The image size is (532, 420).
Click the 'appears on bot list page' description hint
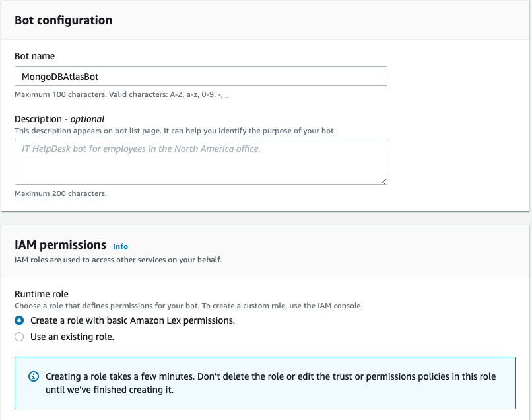coord(175,131)
